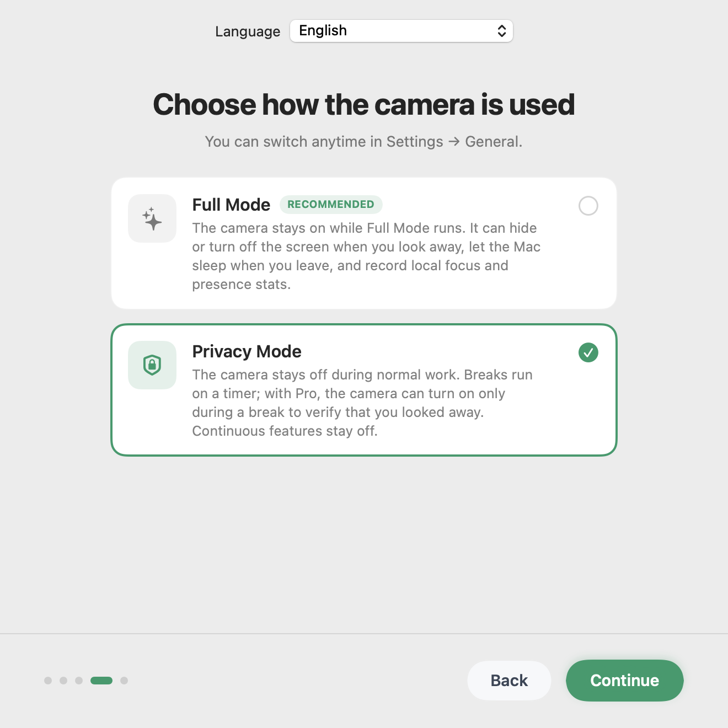The width and height of the screenshot is (728, 728).
Task: Click the Full Mode sparkles icon
Action: point(152,218)
